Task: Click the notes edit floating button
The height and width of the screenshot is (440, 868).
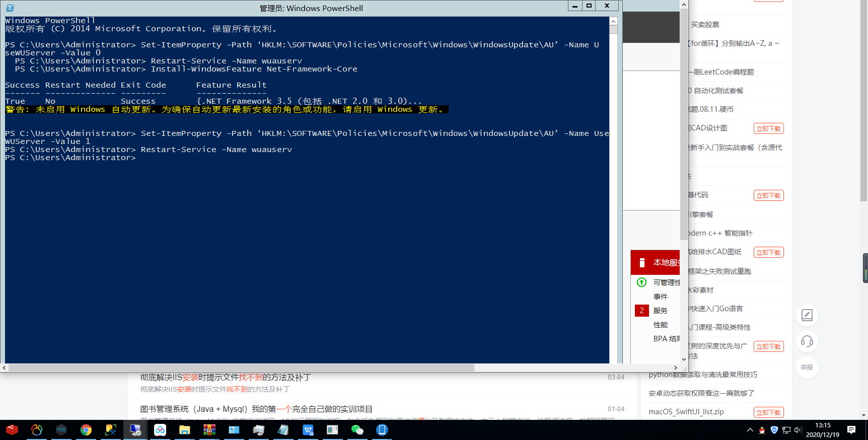Action: tap(807, 315)
